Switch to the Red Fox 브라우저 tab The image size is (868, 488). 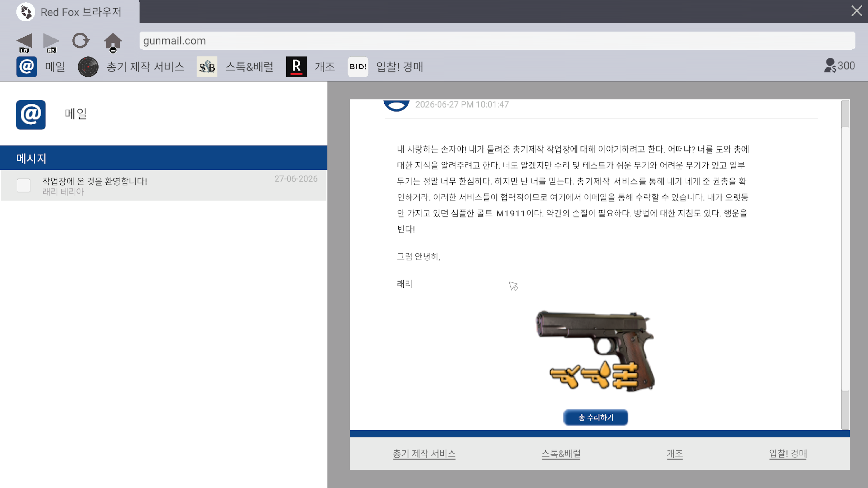tap(70, 12)
